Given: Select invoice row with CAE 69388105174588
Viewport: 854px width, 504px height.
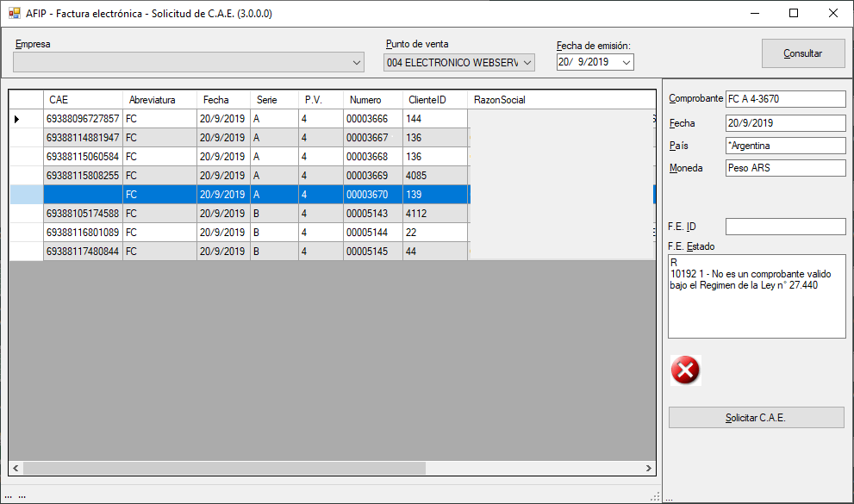Looking at the screenshot, I should click(83, 214).
